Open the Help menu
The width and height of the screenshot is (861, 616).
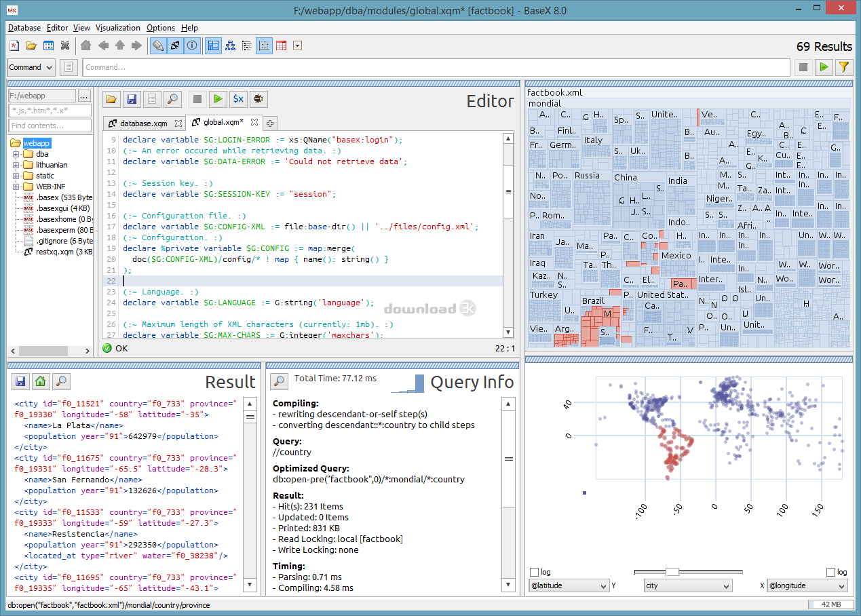click(189, 28)
